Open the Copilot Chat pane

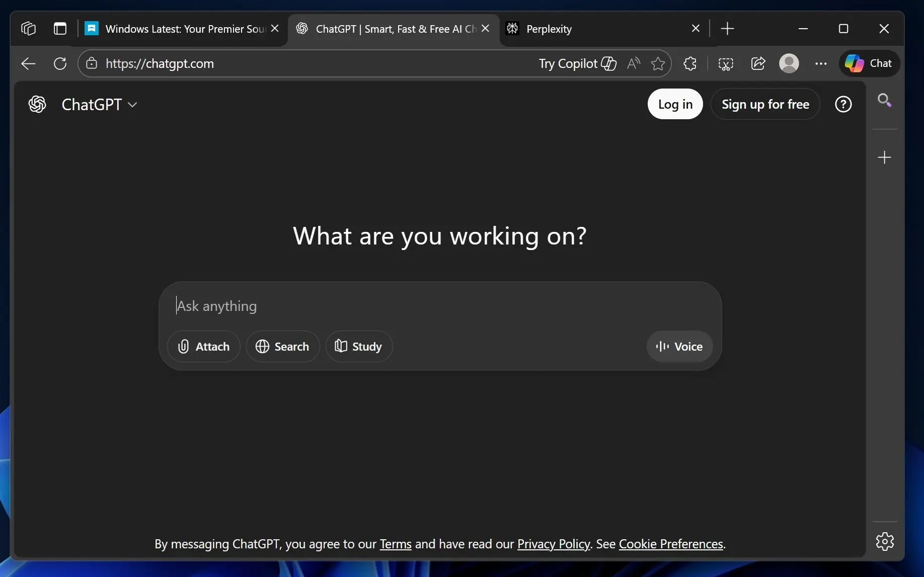(869, 63)
